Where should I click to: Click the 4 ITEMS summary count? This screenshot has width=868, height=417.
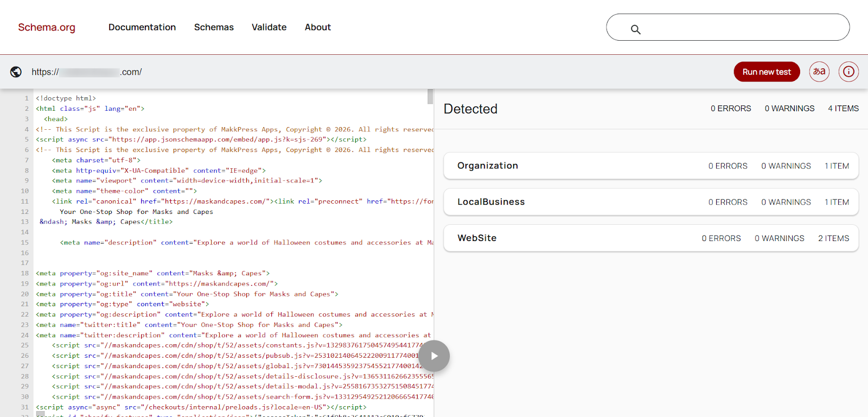[843, 109]
